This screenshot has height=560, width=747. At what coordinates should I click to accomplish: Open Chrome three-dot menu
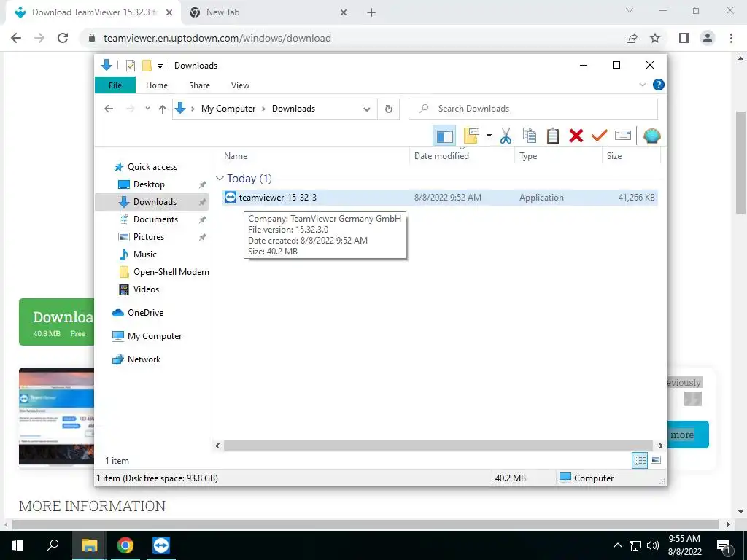click(731, 38)
